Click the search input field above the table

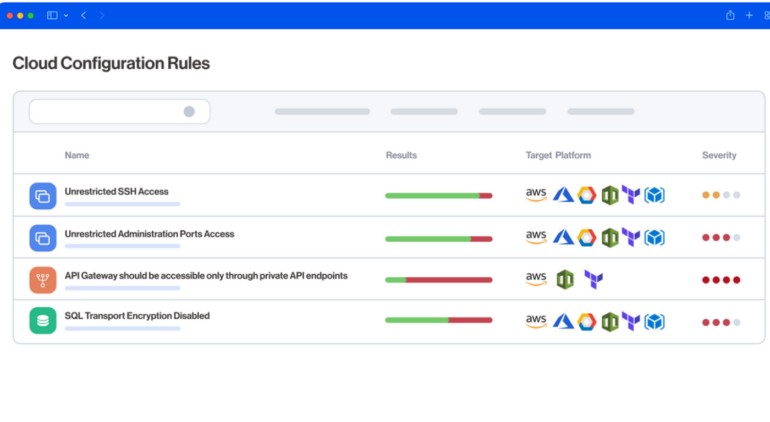click(105, 112)
